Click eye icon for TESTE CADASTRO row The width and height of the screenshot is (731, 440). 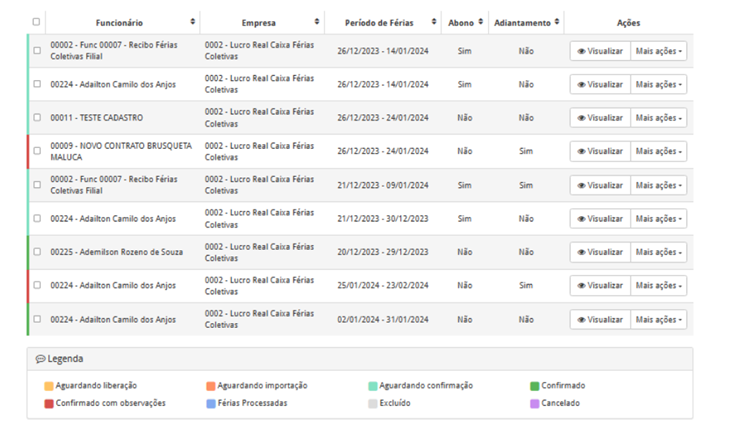click(582, 118)
